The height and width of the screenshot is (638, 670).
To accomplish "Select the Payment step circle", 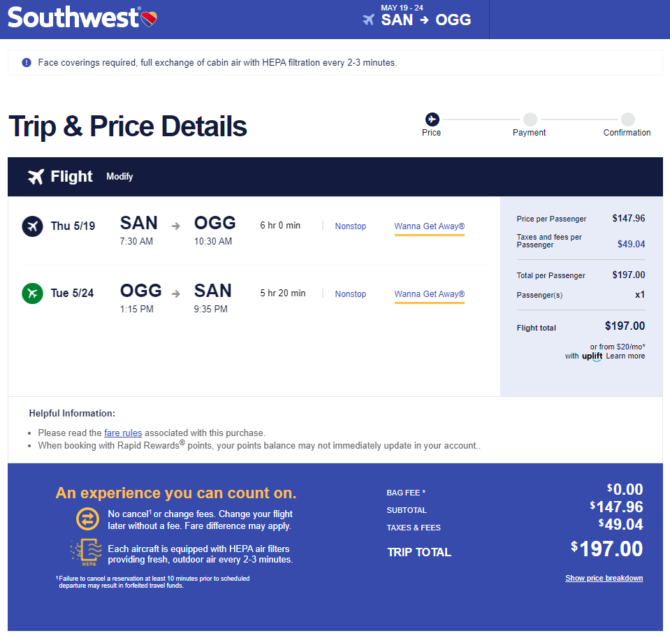I will point(530,119).
